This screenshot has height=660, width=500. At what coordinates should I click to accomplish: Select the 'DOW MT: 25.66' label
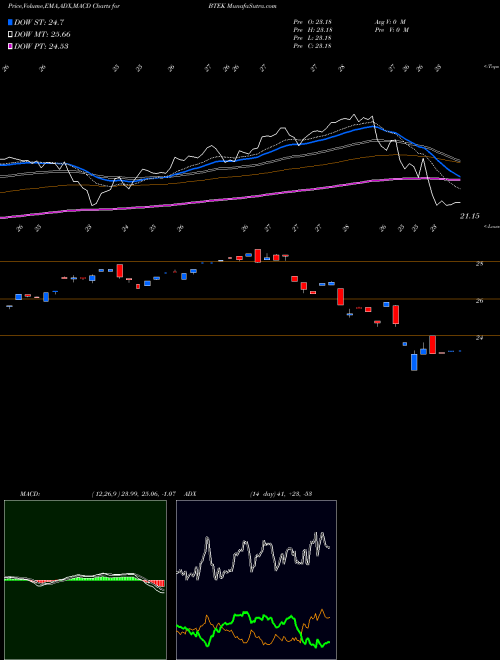tap(42, 35)
